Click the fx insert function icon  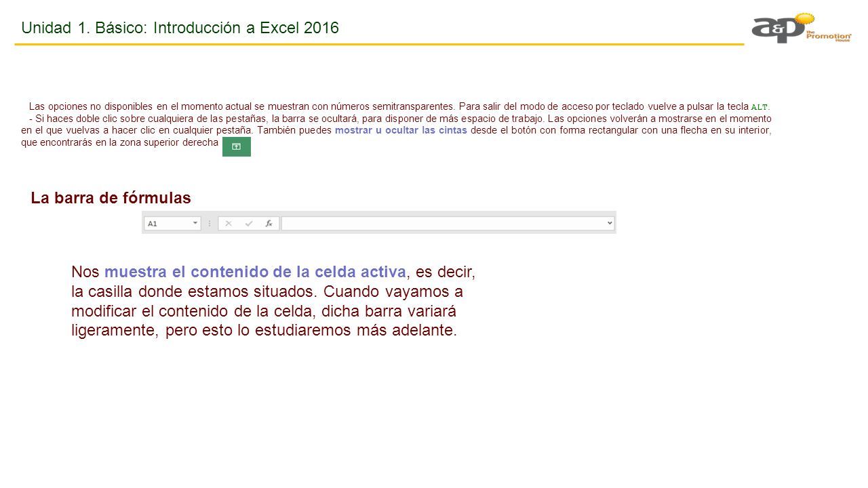click(269, 223)
